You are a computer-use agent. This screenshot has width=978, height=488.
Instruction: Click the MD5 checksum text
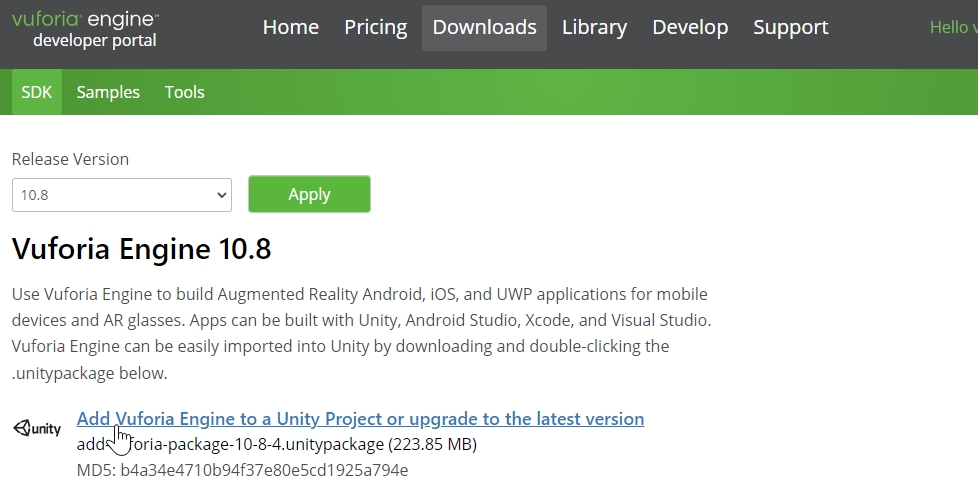point(242,470)
